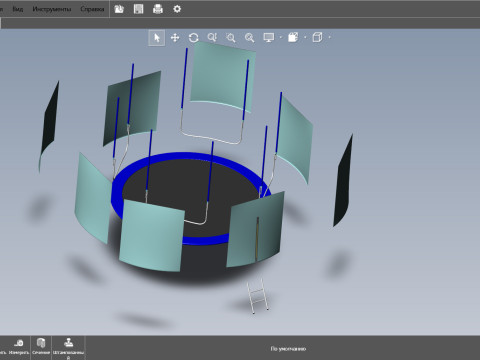
Task: Activate the rotate view tool
Action: coord(194,38)
